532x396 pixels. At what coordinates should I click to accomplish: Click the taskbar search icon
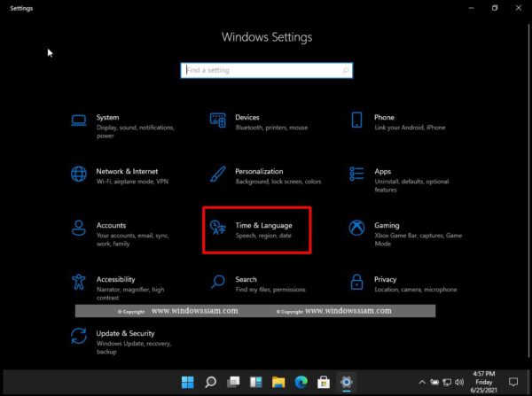211,383
